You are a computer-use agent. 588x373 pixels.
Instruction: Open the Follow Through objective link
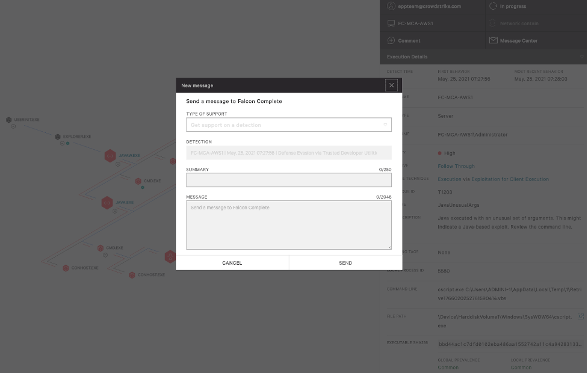pyautogui.click(x=456, y=166)
